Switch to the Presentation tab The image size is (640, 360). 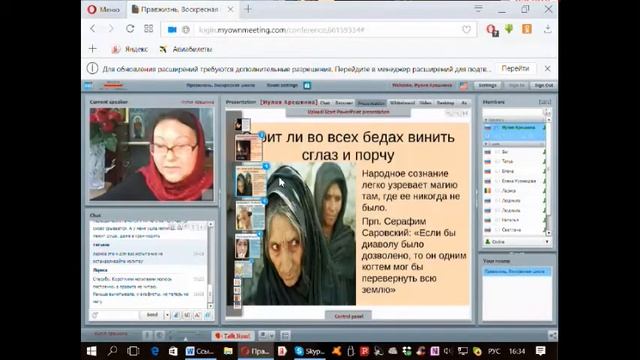pos(371,103)
